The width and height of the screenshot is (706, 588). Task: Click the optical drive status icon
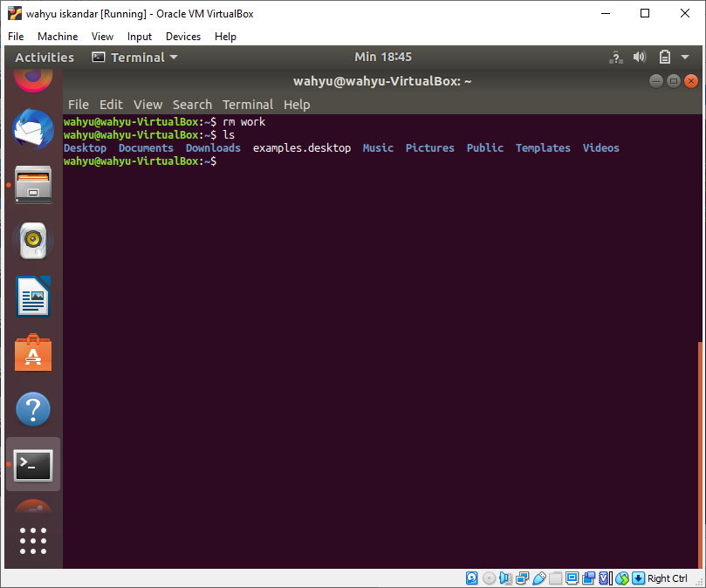(489, 578)
